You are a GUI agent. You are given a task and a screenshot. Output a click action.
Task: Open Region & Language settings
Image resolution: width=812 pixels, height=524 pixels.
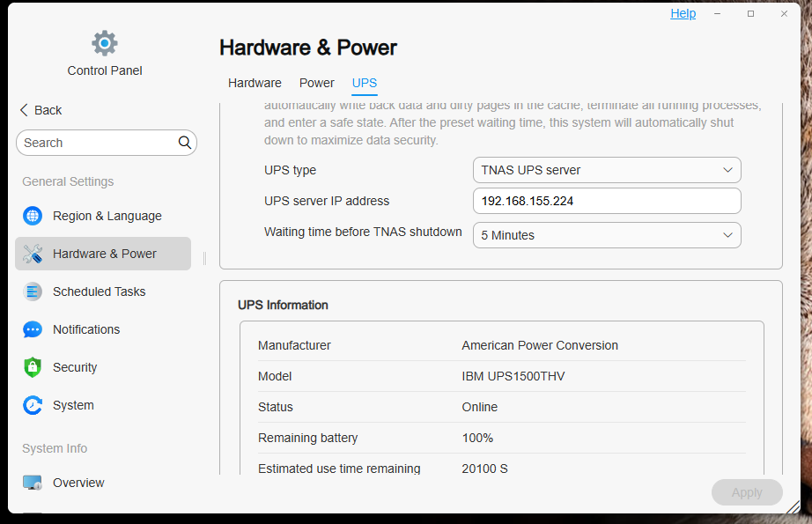[x=103, y=216]
